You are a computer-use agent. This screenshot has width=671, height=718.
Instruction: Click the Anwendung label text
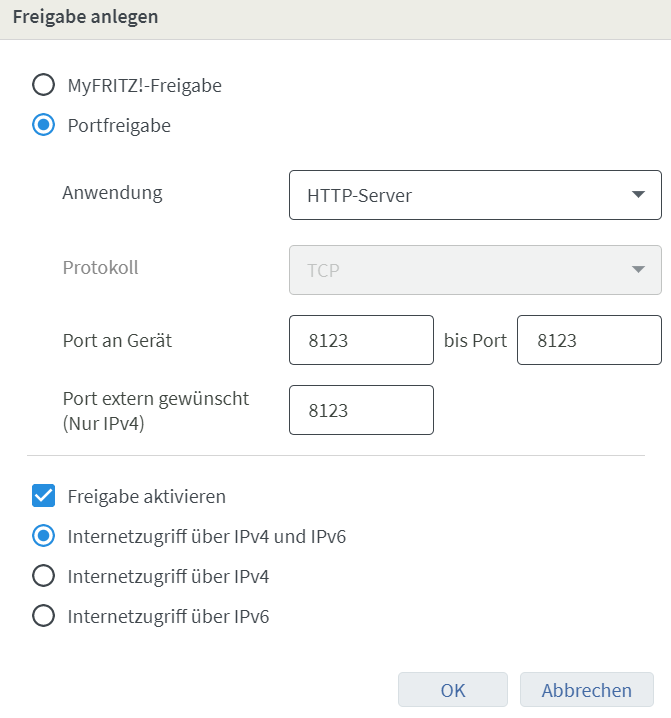click(112, 192)
